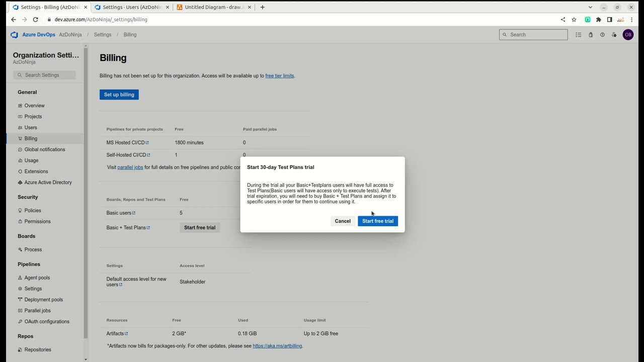Viewport: 644px width, 362px height.
Task: Click Stakeholder access level value
Action: click(x=193, y=282)
